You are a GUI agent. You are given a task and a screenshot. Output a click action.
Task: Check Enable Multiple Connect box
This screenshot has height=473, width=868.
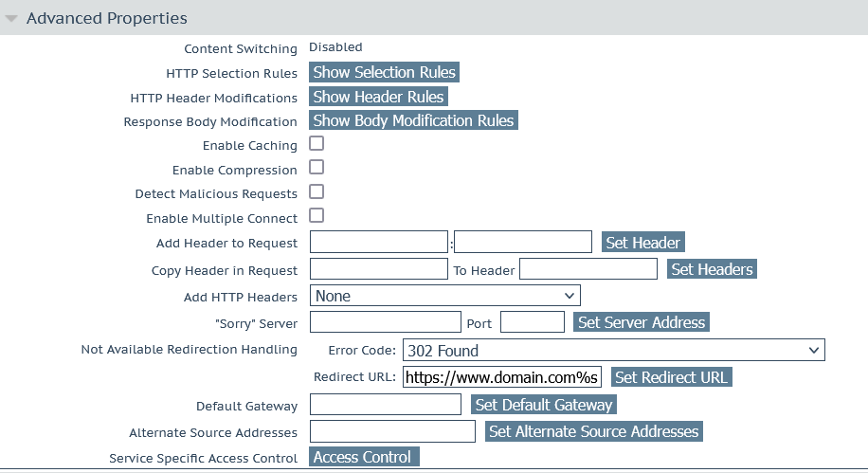[316, 215]
